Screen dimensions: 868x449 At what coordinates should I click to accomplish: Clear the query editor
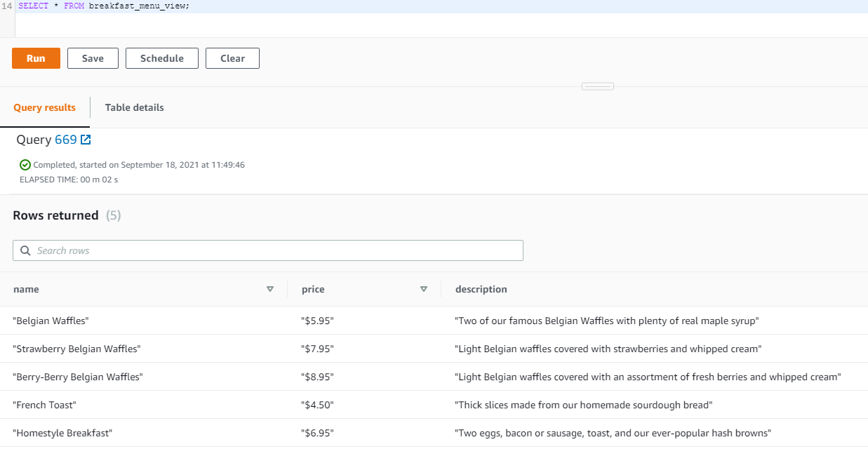(232, 58)
